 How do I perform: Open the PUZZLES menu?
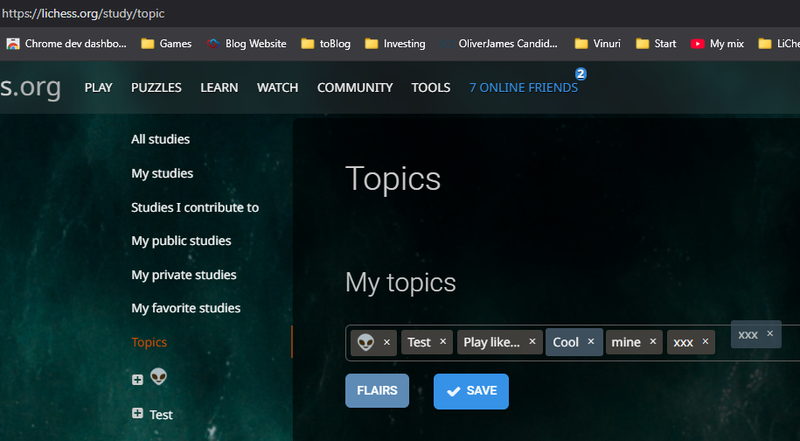pyautogui.click(x=156, y=88)
